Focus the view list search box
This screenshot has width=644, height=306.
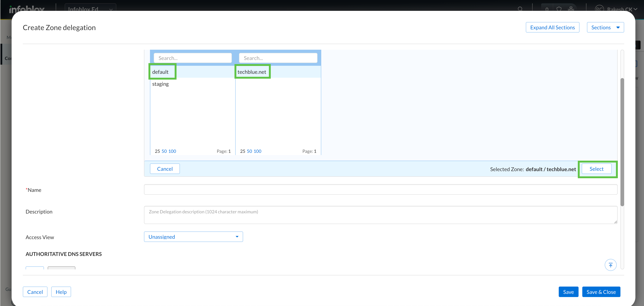[x=192, y=58]
